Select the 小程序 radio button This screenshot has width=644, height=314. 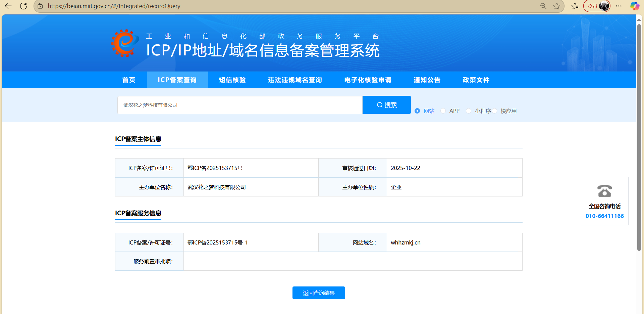[469, 111]
